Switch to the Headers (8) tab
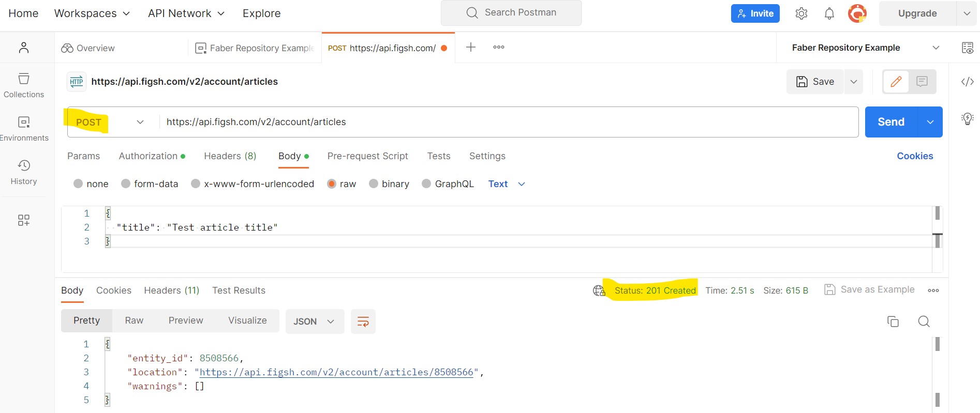This screenshot has height=413, width=980. [230, 156]
